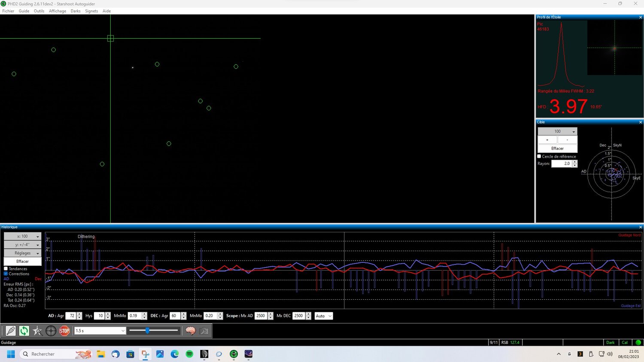This screenshot has width=644, height=362.
Task: Click the RSB 127.4 status value
Action: tap(510, 343)
